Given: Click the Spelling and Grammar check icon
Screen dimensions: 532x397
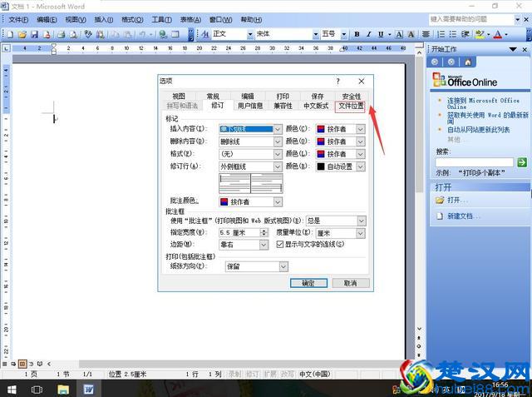Looking at the screenshot, I should 88,34.
